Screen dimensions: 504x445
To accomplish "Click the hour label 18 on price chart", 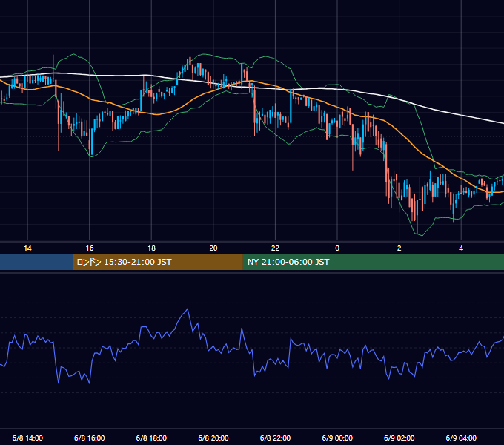I will pos(151,248).
